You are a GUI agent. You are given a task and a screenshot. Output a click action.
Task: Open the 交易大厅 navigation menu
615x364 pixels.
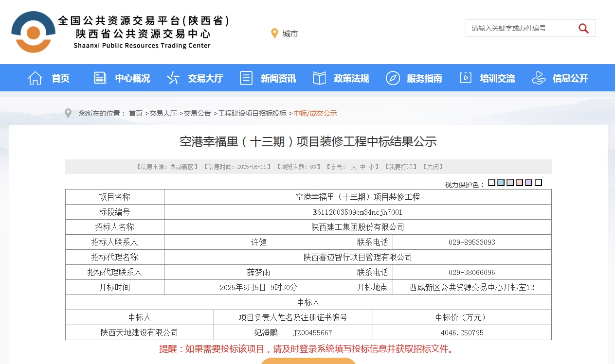click(x=204, y=78)
